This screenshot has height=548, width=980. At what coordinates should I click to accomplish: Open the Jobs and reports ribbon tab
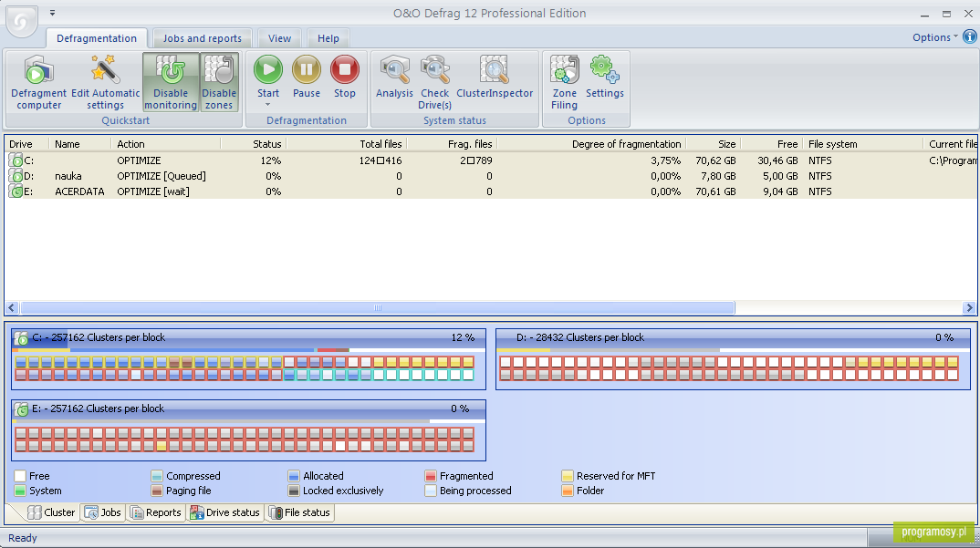(x=202, y=38)
